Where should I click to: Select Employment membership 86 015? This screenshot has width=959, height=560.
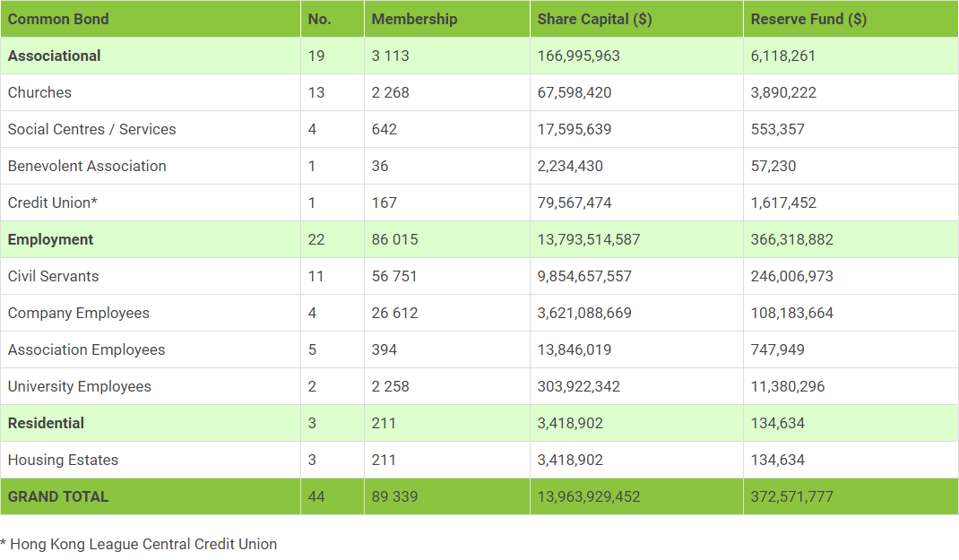click(x=394, y=239)
